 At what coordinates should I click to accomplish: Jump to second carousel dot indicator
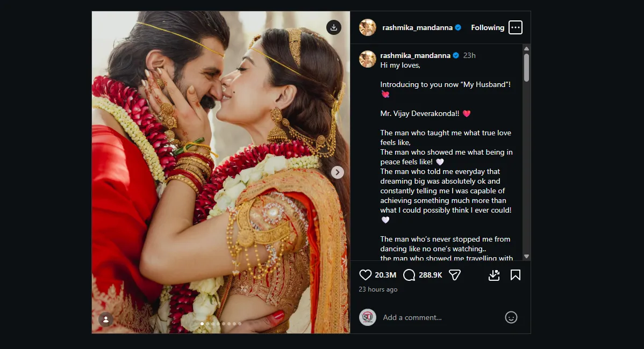click(207, 324)
